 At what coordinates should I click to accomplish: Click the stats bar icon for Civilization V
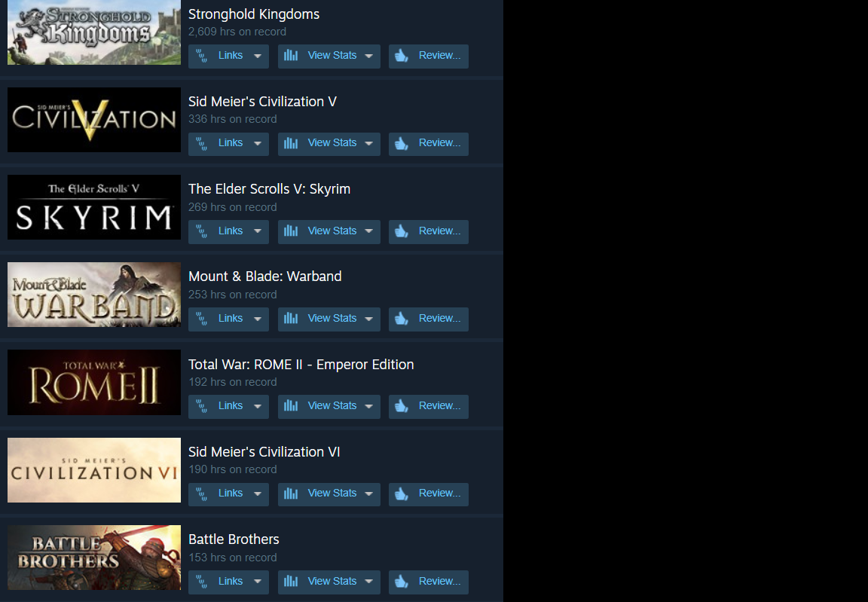[291, 142]
